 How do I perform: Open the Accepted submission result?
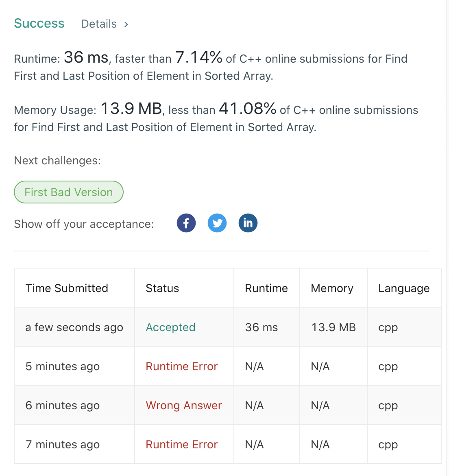point(170,327)
